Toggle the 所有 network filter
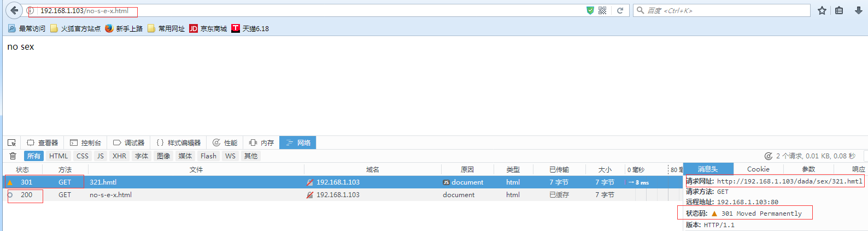The height and width of the screenshot is (231, 868). coord(34,156)
